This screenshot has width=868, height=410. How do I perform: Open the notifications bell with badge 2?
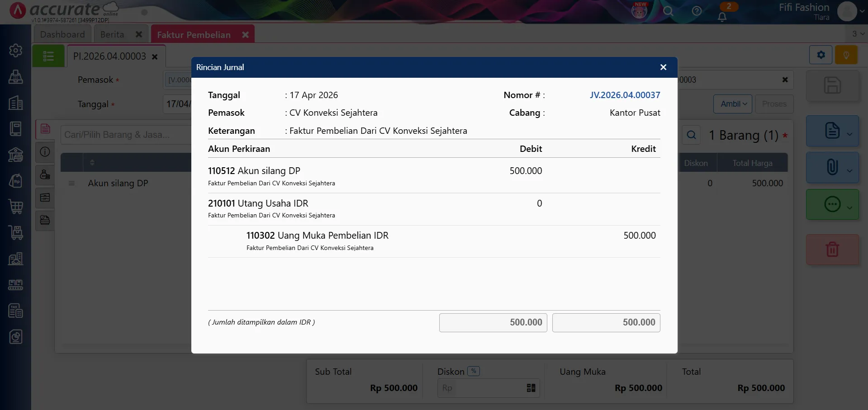tap(722, 16)
